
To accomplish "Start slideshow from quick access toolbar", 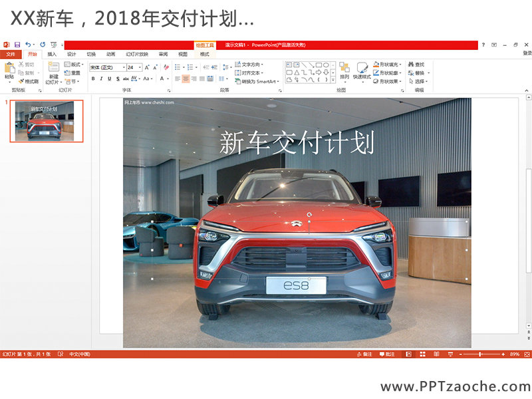I will (x=54, y=45).
